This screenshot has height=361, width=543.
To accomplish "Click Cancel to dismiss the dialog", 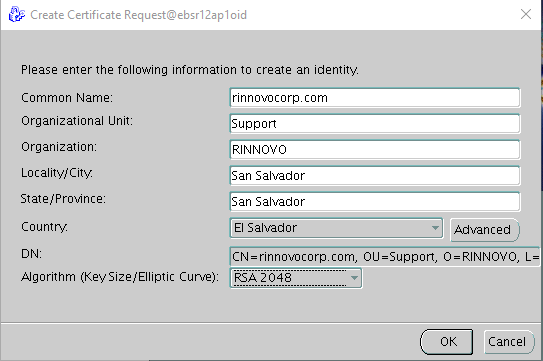I will (x=508, y=342).
